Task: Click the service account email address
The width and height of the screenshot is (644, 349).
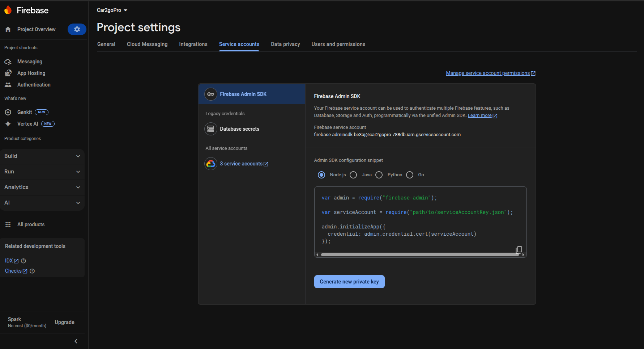Action: [387, 135]
